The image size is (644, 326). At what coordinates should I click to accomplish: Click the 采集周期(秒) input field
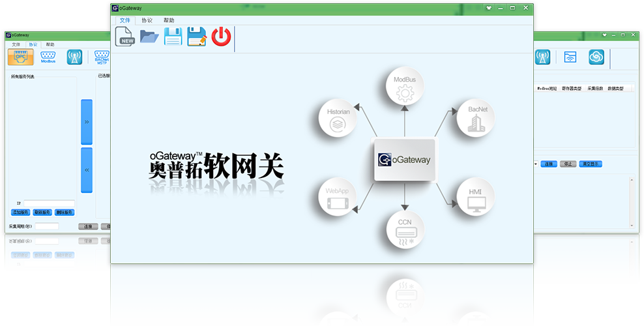47,226
